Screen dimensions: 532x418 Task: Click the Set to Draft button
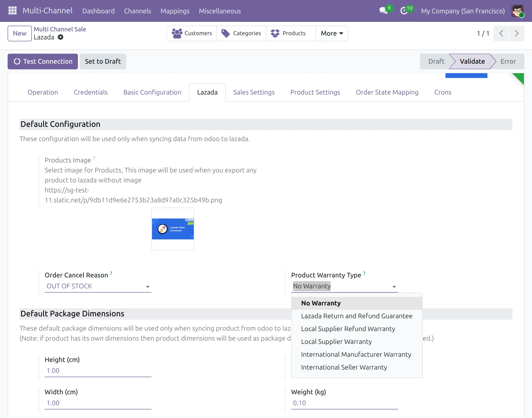[103, 62]
